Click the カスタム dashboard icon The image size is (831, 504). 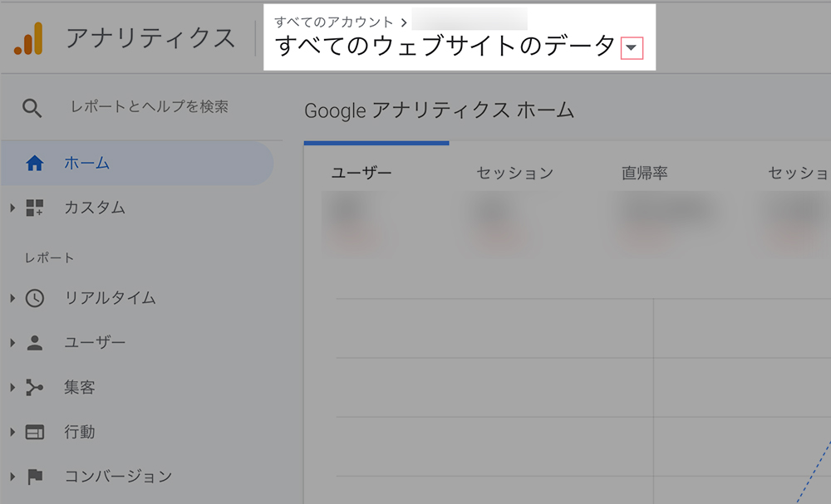34,208
